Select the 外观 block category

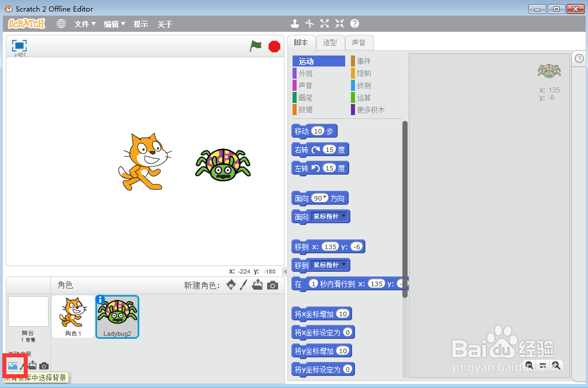319,73
